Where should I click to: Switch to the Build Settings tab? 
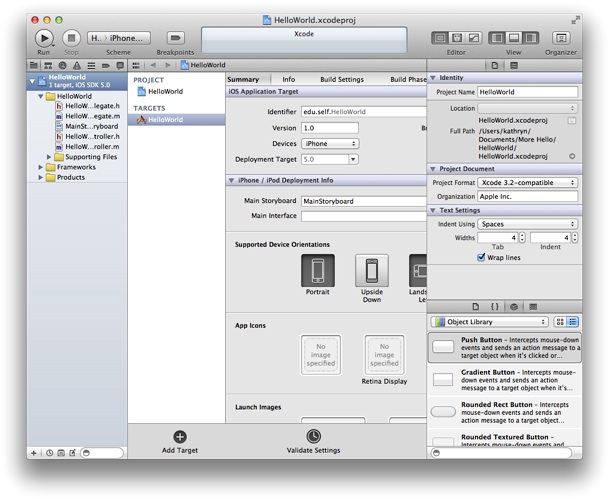341,79
